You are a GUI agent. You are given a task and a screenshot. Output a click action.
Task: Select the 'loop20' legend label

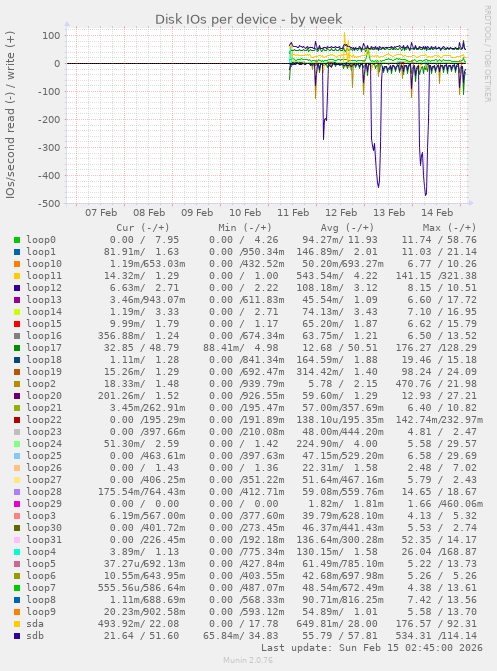(44, 395)
